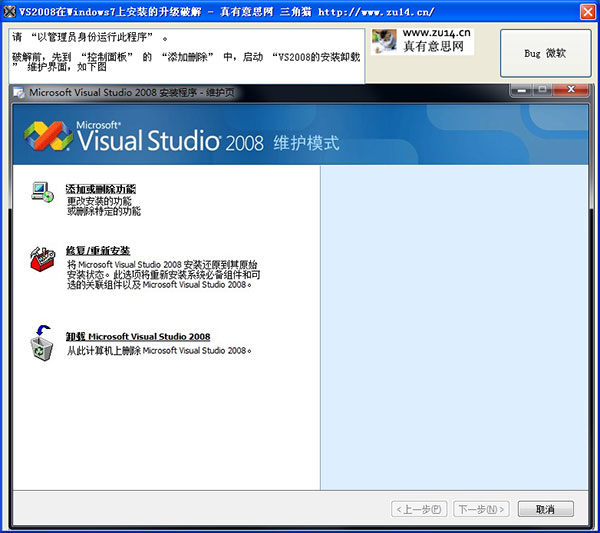The width and height of the screenshot is (600, 533).
Task: Click the setup icon in inner window title
Action: coord(19,93)
